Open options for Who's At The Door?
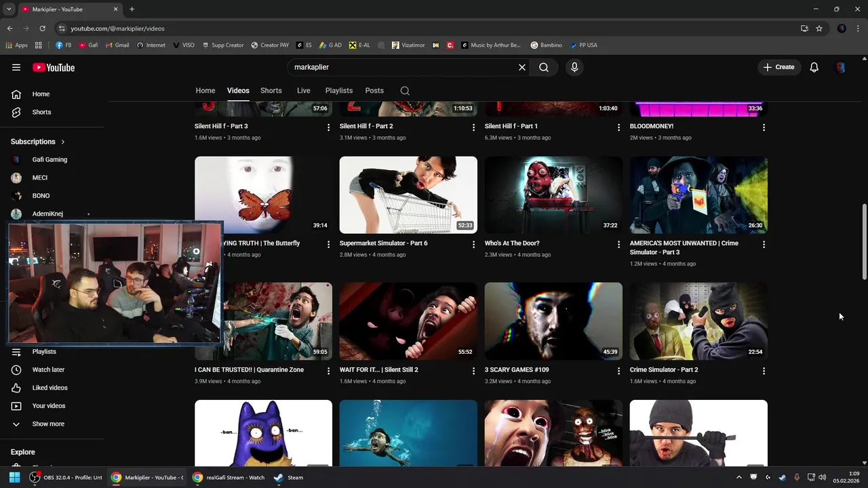The height and width of the screenshot is (488, 868). (618, 245)
